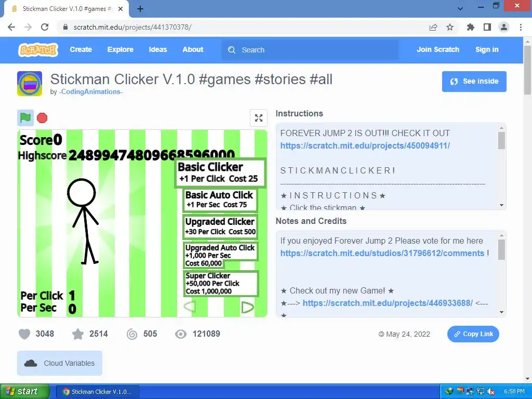532x399 pixels.
Task: Click the browser back arrow
Action: click(11, 27)
